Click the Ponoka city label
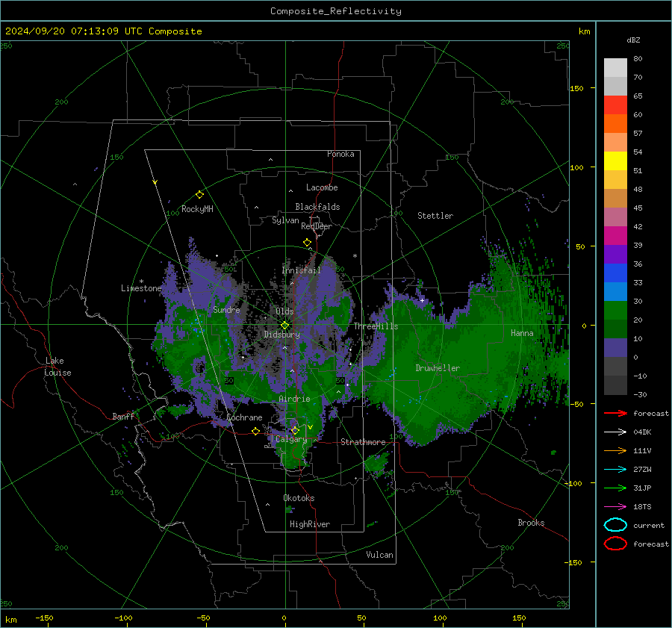672x628 pixels. (340, 154)
